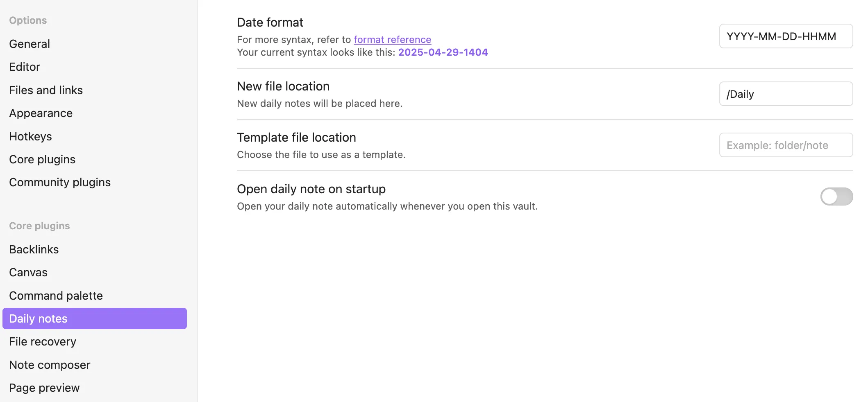The width and height of the screenshot is (868, 402).
Task: Select Daily notes in sidebar
Action: pos(95,318)
